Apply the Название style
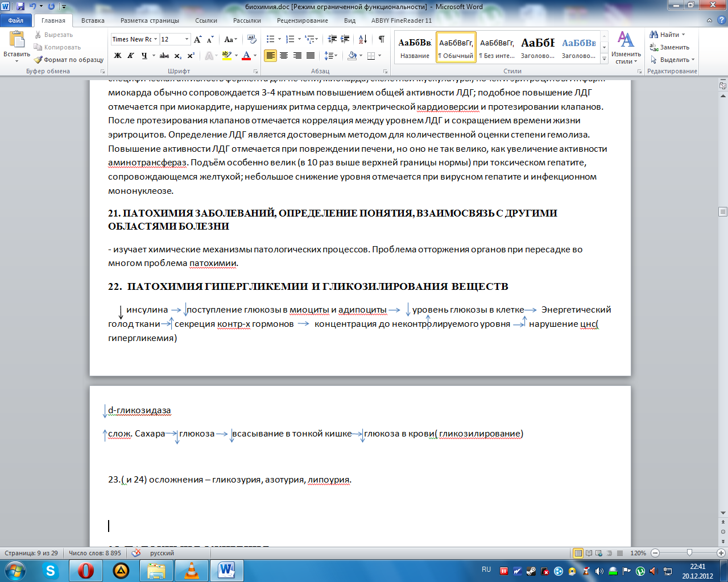 click(415, 47)
